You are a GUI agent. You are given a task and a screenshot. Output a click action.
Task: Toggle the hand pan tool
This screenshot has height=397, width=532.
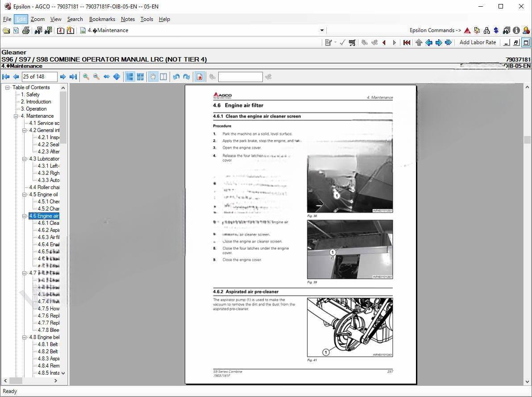click(153, 77)
